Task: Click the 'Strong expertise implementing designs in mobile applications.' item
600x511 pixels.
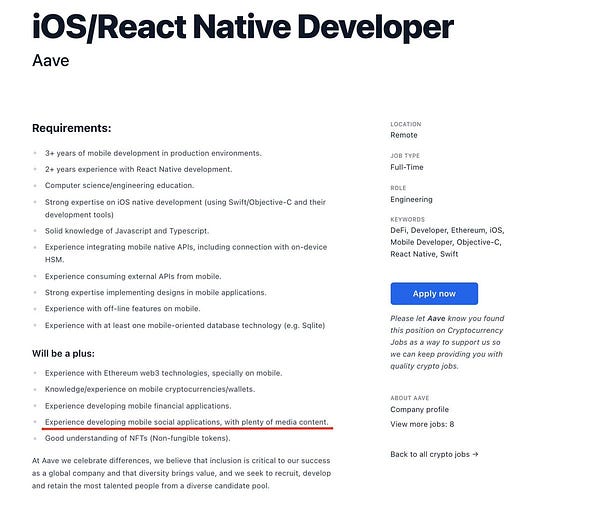Action: point(155,292)
